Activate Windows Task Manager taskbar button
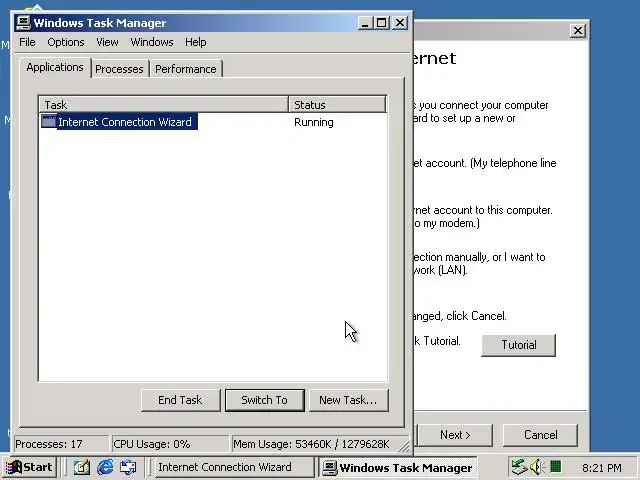This screenshot has width=640, height=480. click(x=398, y=468)
